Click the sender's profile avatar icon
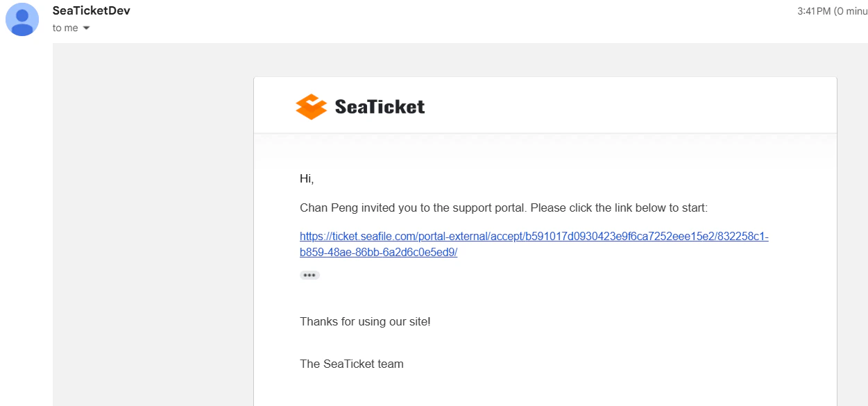The width and height of the screenshot is (868, 406). tap(22, 19)
